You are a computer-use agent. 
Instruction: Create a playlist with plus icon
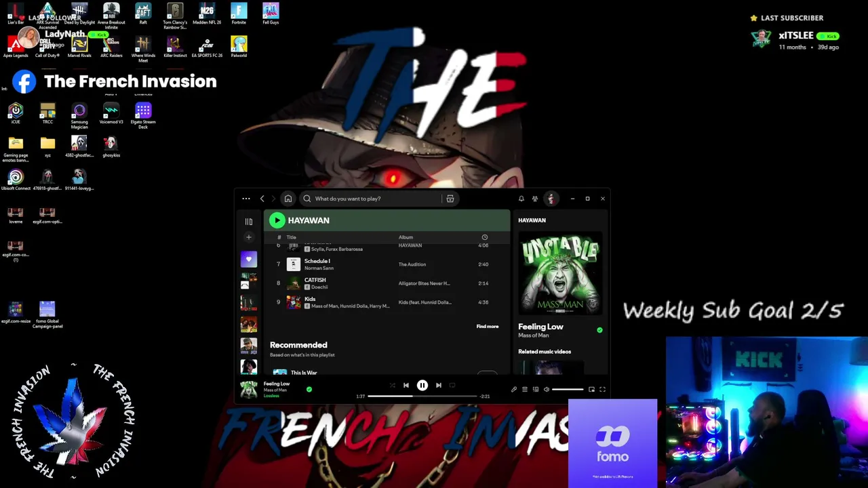click(x=249, y=237)
